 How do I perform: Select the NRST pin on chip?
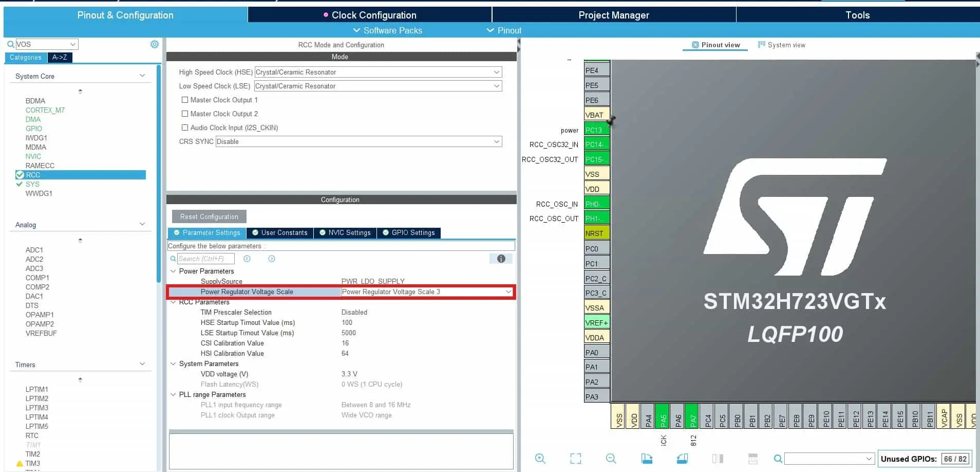pyautogui.click(x=597, y=233)
